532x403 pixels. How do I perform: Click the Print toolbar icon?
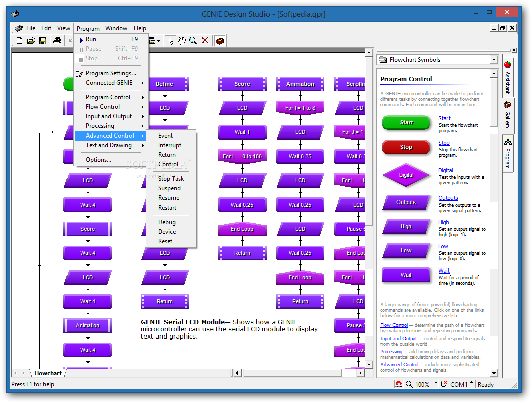(x=57, y=41)
